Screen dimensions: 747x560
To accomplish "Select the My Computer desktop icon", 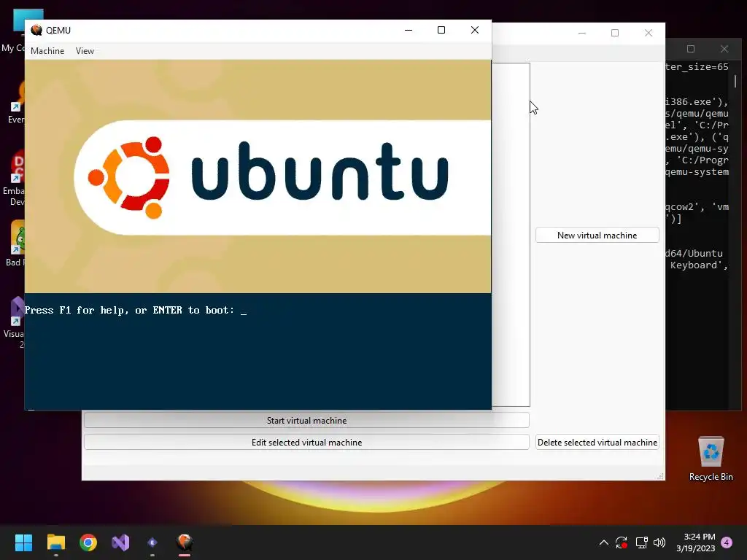I will (14, 31).
